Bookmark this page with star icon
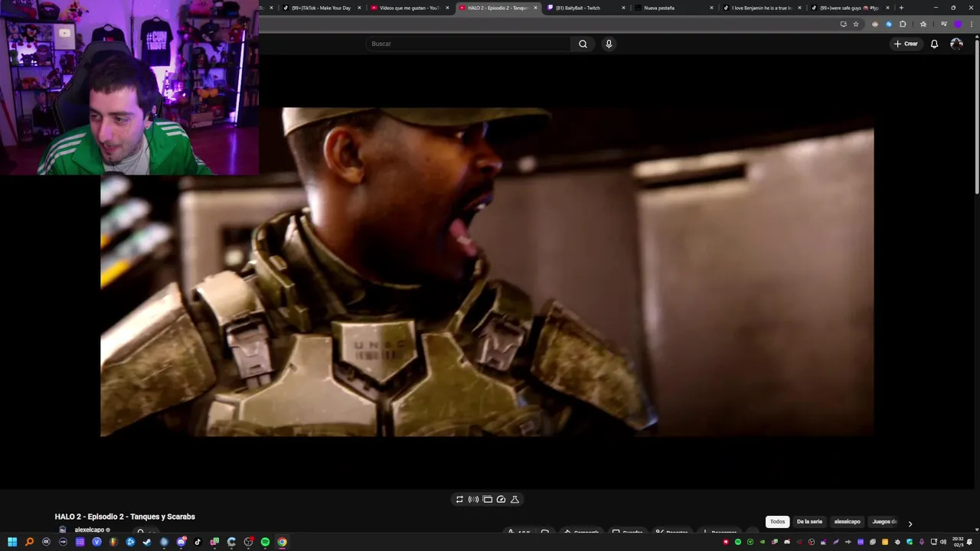Screen dimensions: 980x551 coord(856,24)
